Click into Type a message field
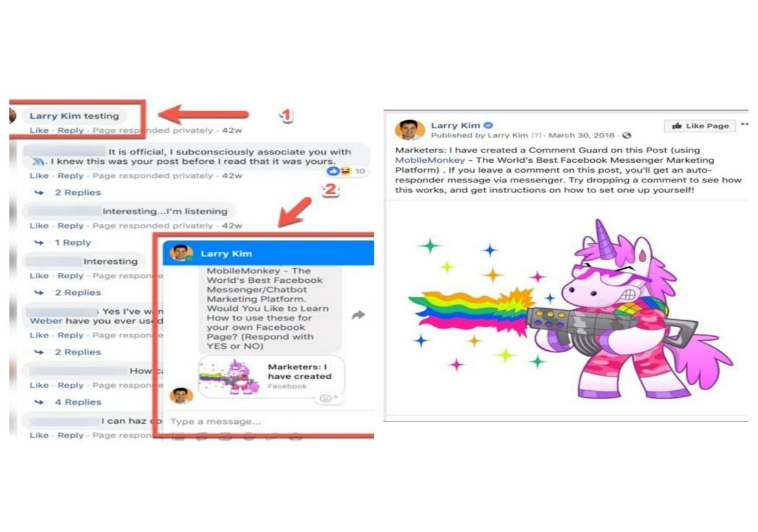 [268, 421]
